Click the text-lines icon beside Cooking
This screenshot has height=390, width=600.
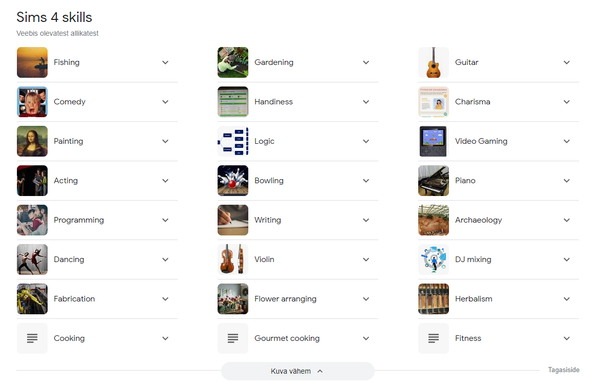[32, 338]
